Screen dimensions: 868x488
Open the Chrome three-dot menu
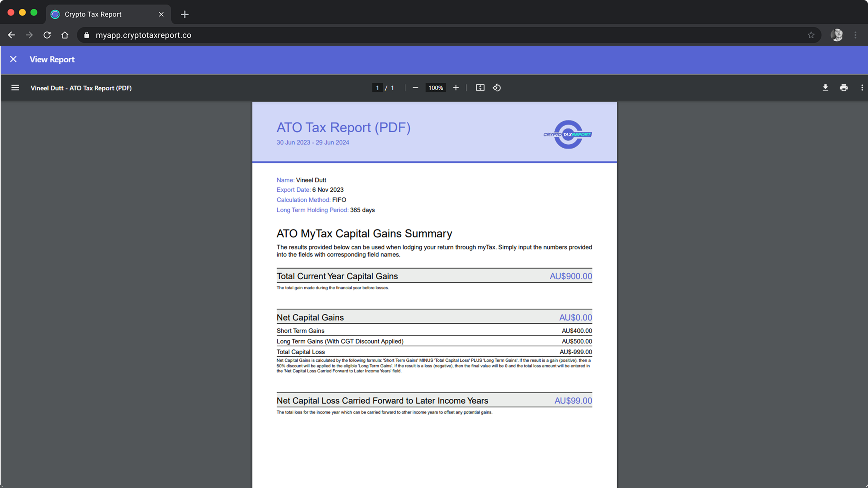tap(855, 35)
